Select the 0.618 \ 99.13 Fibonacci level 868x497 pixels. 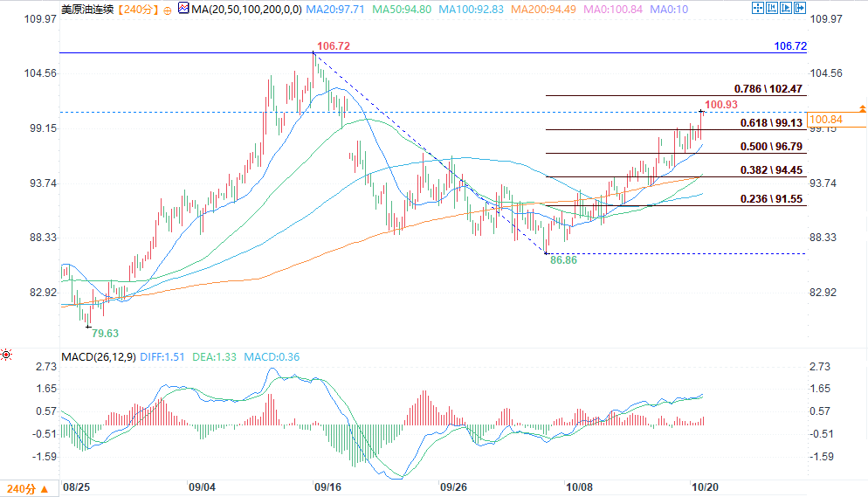(x=772, y=123)
